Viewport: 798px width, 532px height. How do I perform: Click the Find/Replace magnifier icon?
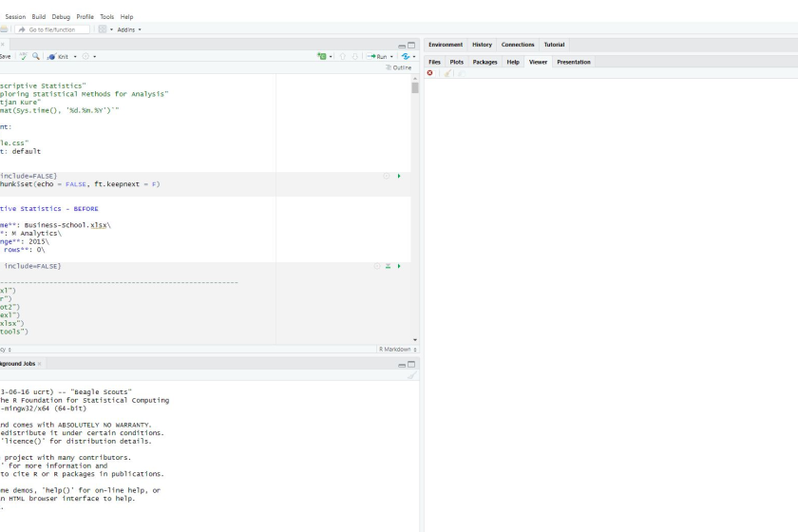[x=35, y=56]
